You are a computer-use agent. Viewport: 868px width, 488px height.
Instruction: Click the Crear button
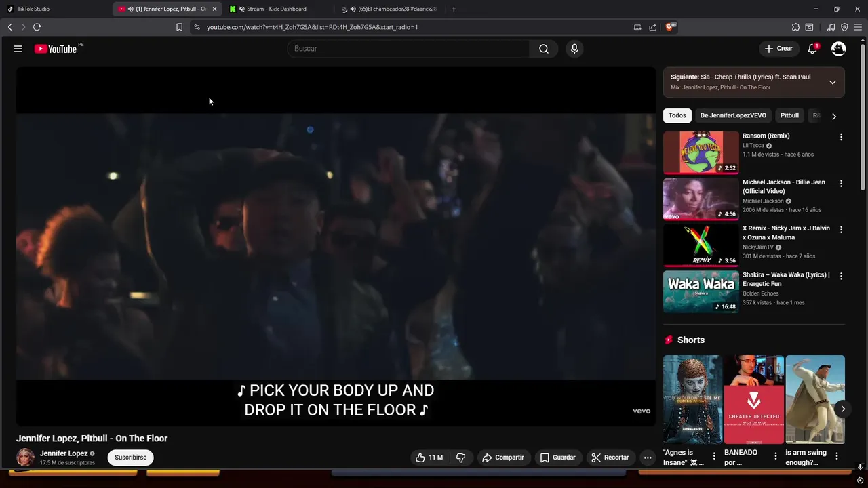[x=778, y=49]
